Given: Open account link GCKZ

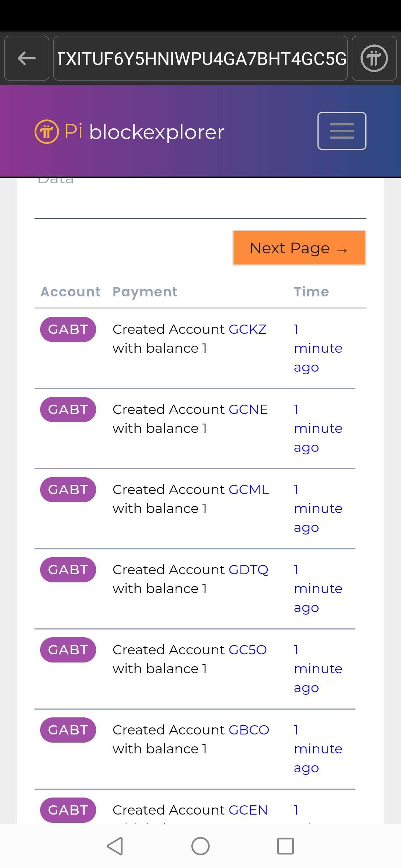Looking at the screenshot, I should click(x=248, y=329).
